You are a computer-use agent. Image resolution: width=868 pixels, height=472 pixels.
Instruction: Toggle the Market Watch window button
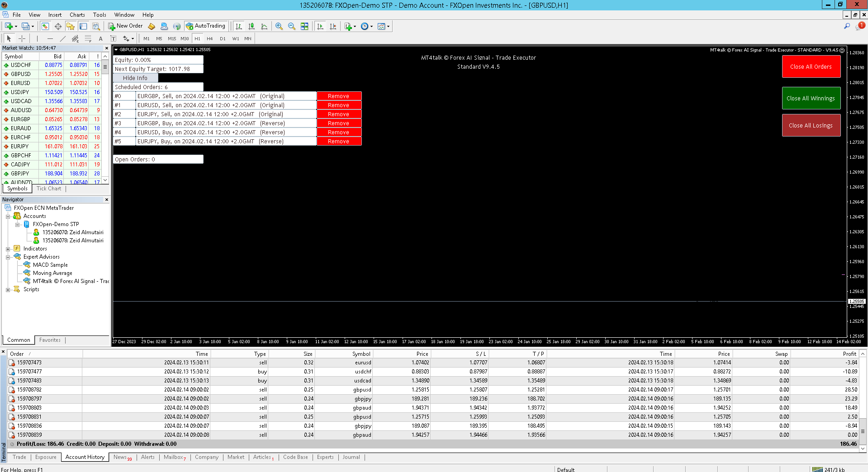pyautogui.click(x=45, y=26)
